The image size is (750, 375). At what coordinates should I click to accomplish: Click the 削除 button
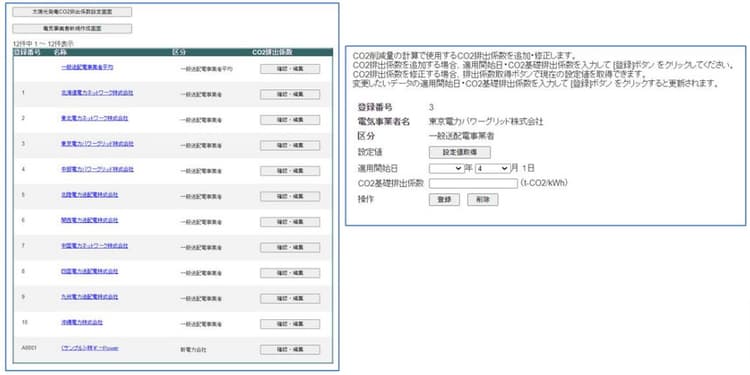(483, 200)
